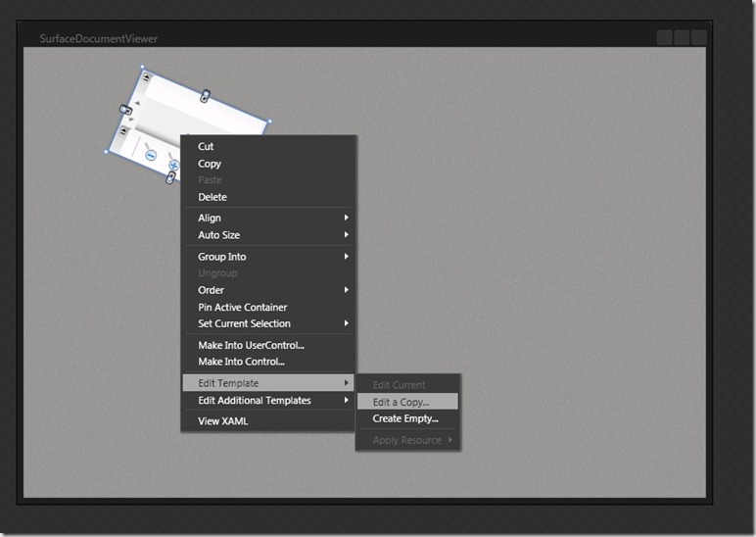Choose Cut from the context menu
This screenshot has width=756, height=537.
(x=207, y=146)
